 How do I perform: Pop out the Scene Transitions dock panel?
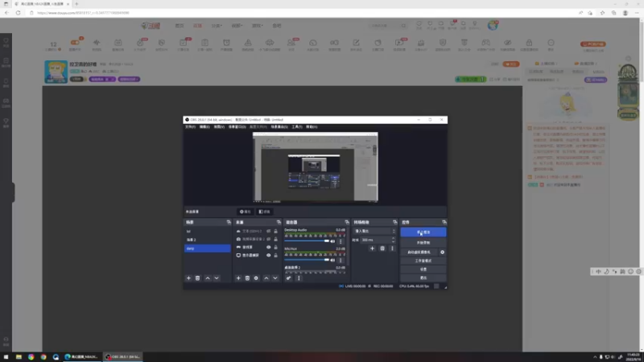click(395, 222)
